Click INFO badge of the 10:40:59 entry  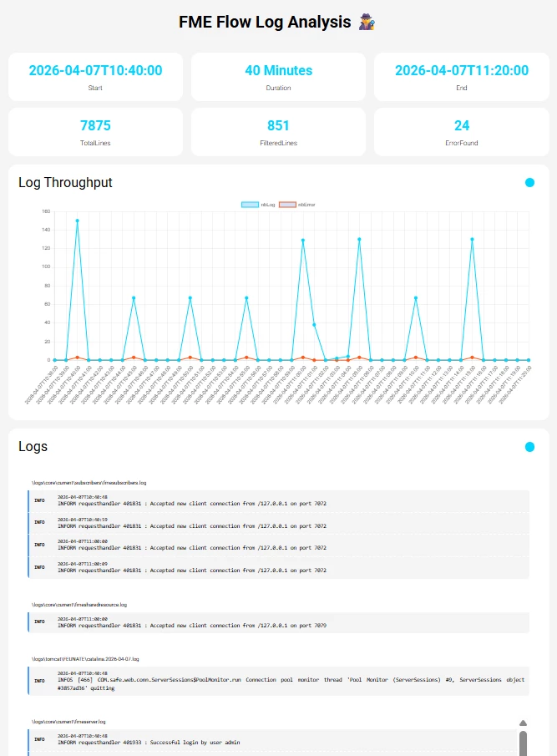[39, 523]
